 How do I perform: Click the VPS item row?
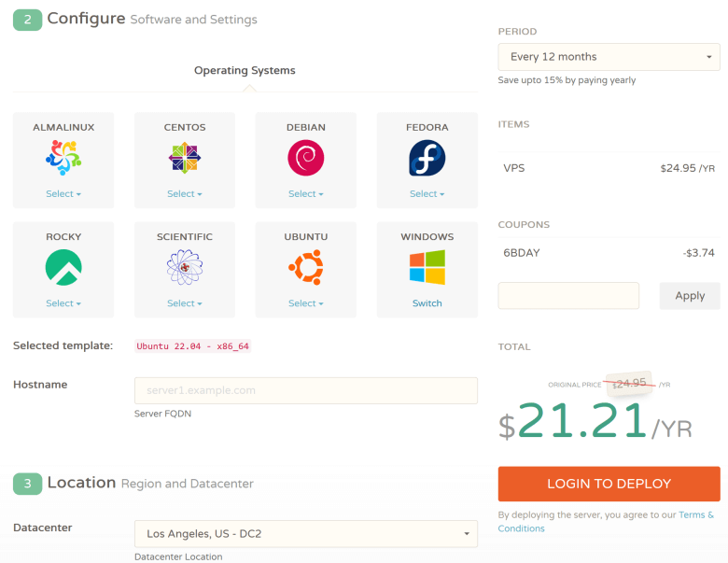(609, 168)
